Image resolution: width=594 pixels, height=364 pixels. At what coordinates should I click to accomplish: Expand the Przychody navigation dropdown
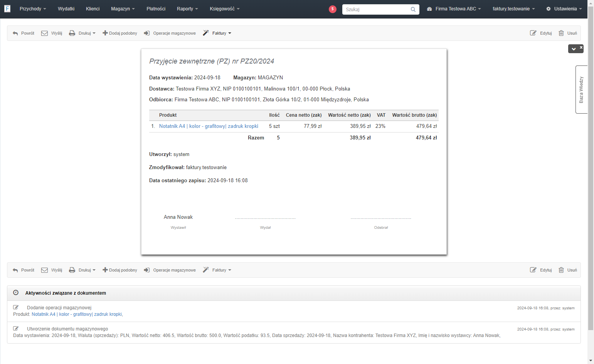[33, 9]
